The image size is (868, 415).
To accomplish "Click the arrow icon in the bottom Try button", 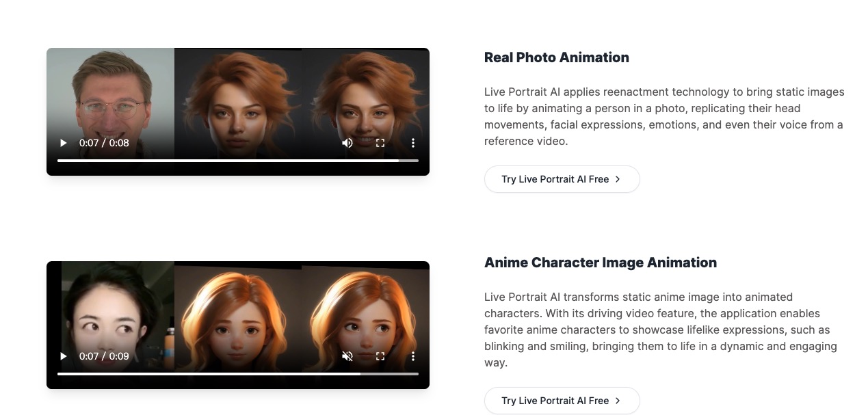I will (618, 401).
